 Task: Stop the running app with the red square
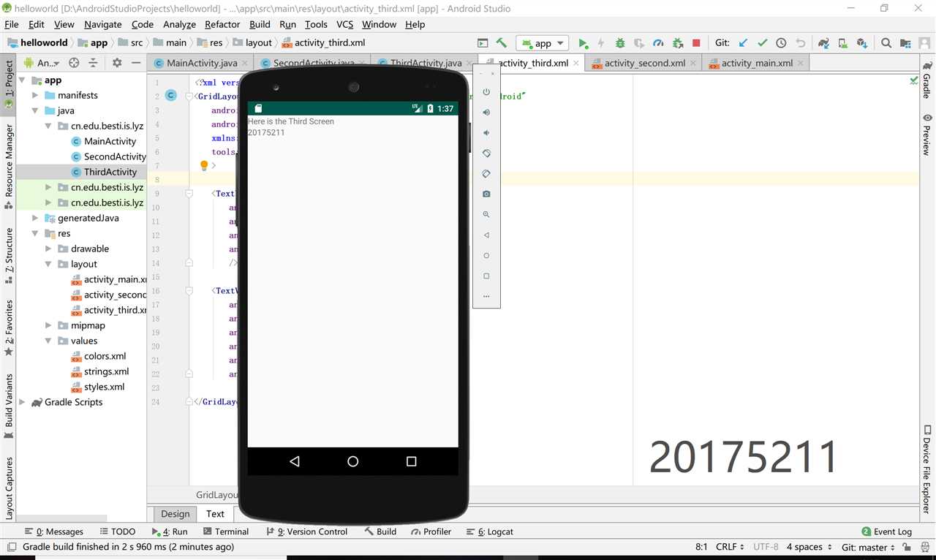696,43
